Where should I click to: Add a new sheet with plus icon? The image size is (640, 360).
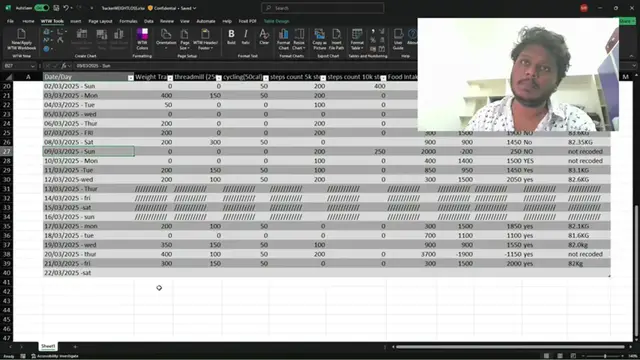click(75, 347)
